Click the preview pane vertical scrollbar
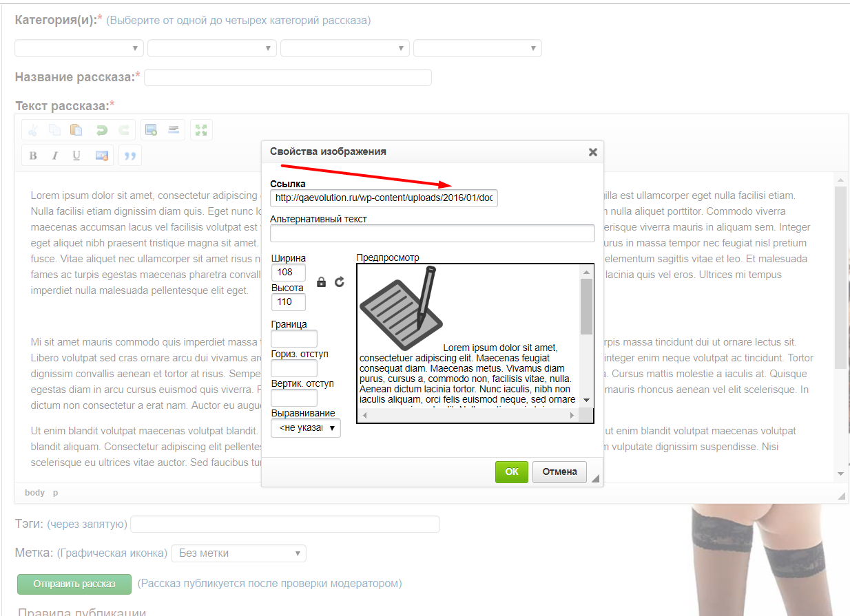The height and width of the screenshot is (616, 850). coord(586,306)
